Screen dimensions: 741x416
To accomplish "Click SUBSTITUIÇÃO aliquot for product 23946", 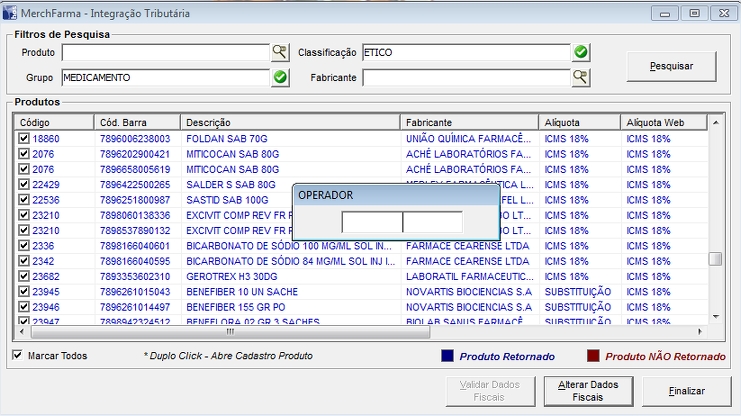I will [578, 307].
